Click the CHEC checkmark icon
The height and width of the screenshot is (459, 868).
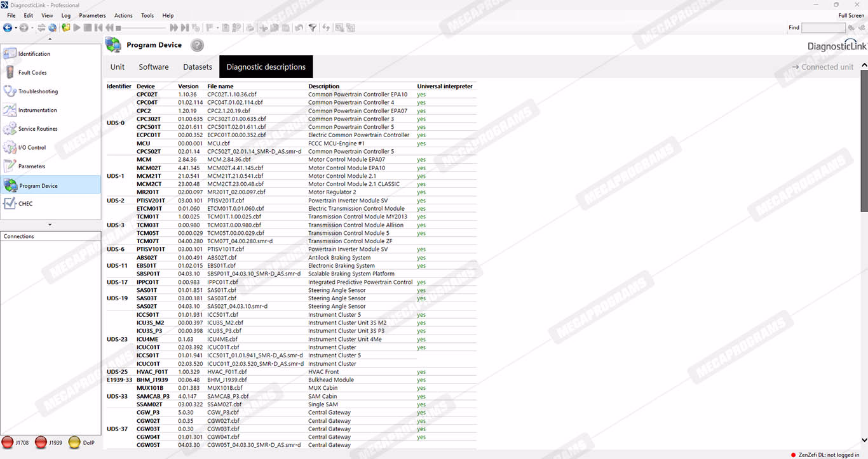click(10, 204)
